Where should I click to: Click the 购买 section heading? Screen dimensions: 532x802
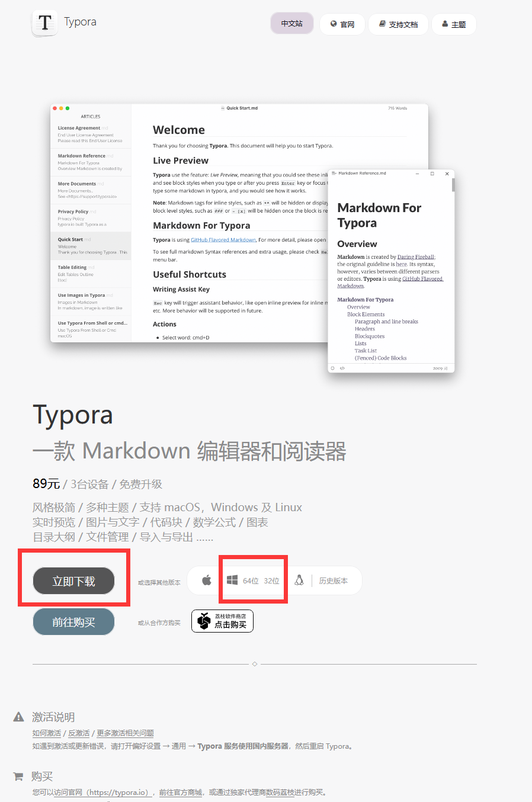coord(42,777)
